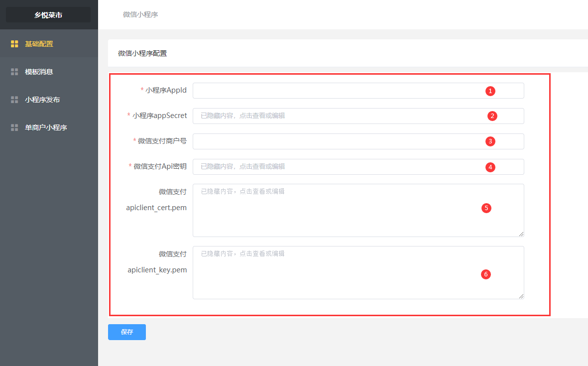Click the grid icon beside 模板消息
This screenshot has width=588, height=366.
pos(14,72)
